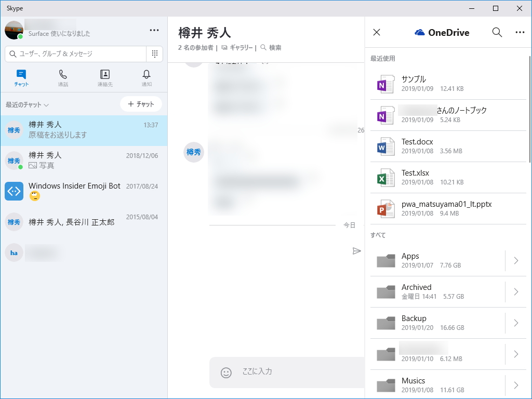Open the dial pad next to the search box
Image resolution: width=532 pixels, height=399 pixels.
click(x=154, y=54)
